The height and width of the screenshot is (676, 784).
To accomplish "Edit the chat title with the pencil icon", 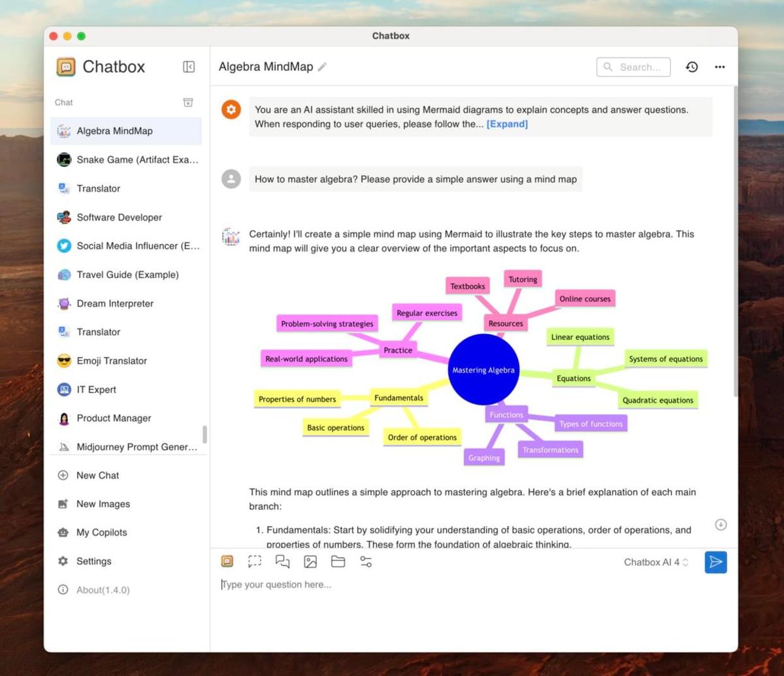I will 322,66.
